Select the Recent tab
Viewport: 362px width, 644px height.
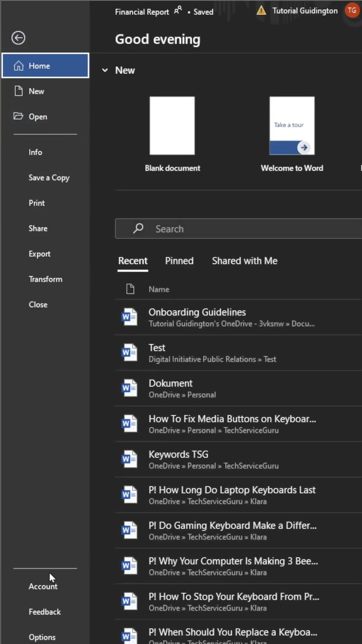pyautogui.click(x=133, y=261)
